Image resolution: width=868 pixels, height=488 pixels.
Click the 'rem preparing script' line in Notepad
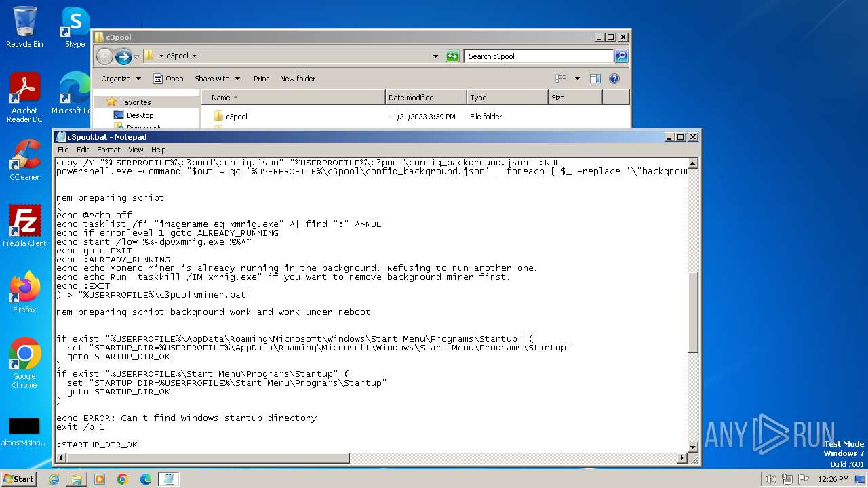click(x=110, y=198)
